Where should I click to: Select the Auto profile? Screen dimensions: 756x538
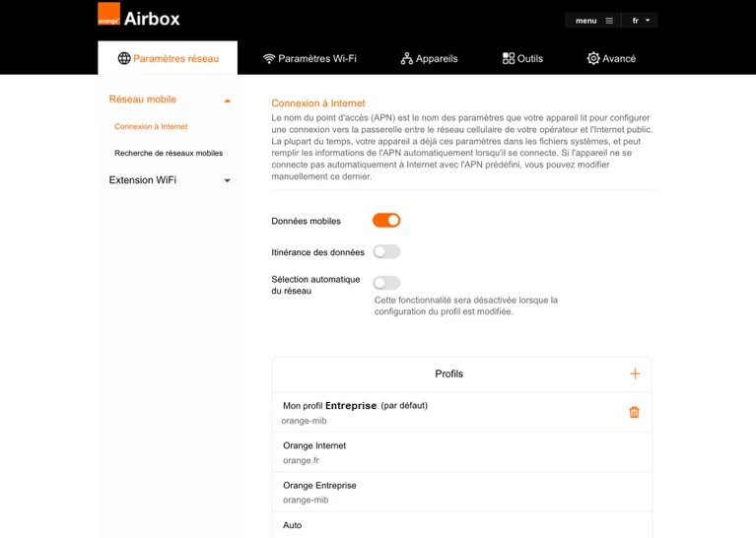[x=462, y=525]
